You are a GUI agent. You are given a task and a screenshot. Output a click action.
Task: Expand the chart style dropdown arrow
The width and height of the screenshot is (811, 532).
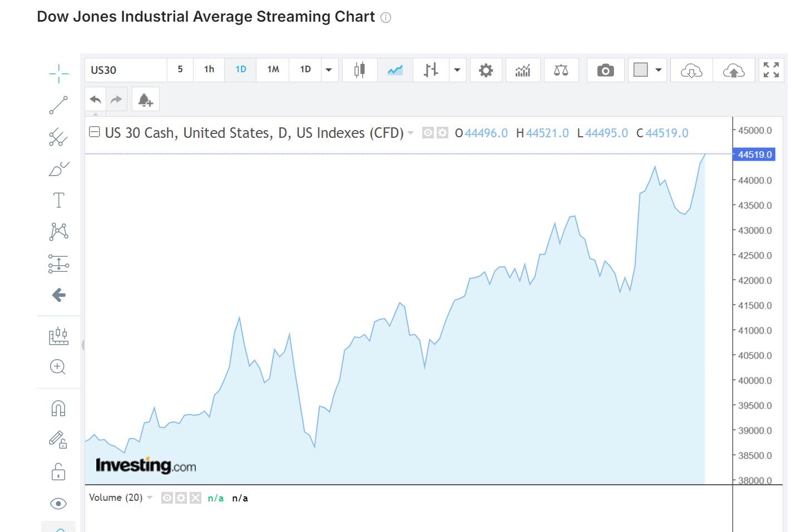click(x=457, y=70)
